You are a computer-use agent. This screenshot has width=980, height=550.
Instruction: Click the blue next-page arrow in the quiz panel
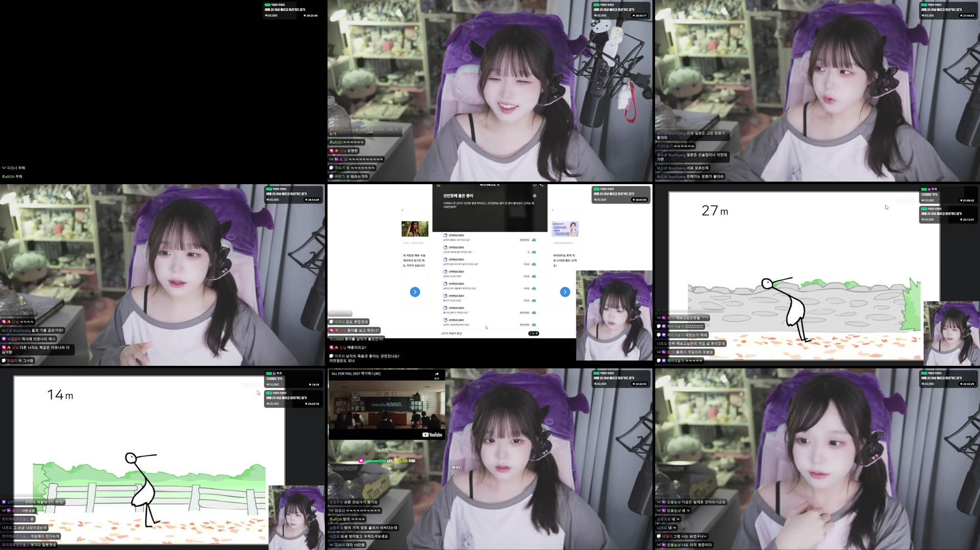point(564,292)
